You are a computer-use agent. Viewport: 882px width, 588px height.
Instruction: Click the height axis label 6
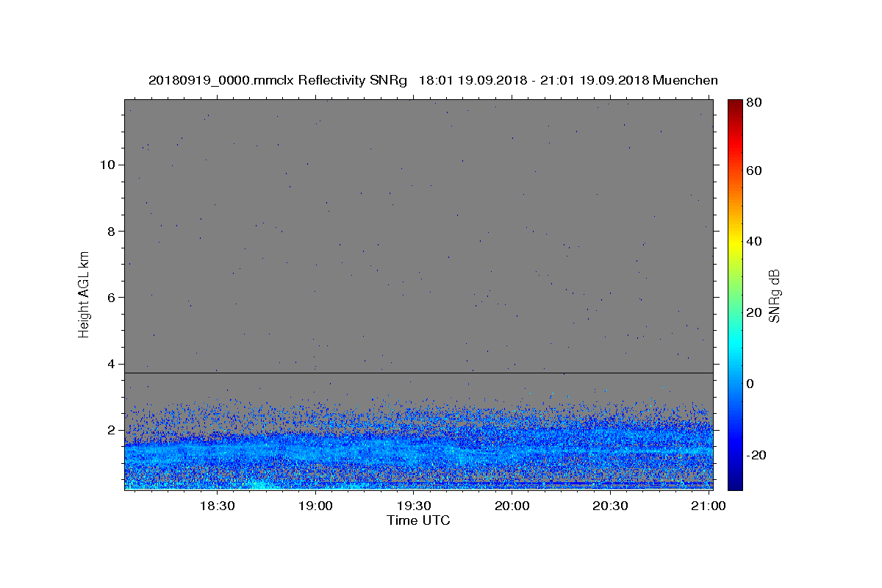coord(111,298)
